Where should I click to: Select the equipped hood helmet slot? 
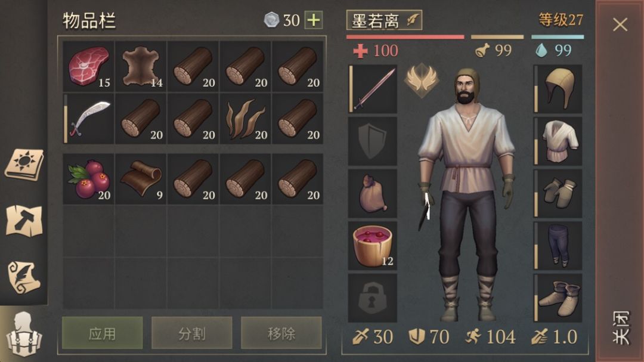[x=558, y=89]
